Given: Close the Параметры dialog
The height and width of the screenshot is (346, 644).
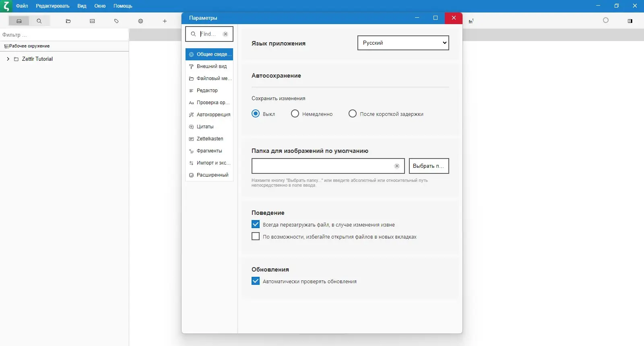Looking at the screenshot, I should click(454, 18).
